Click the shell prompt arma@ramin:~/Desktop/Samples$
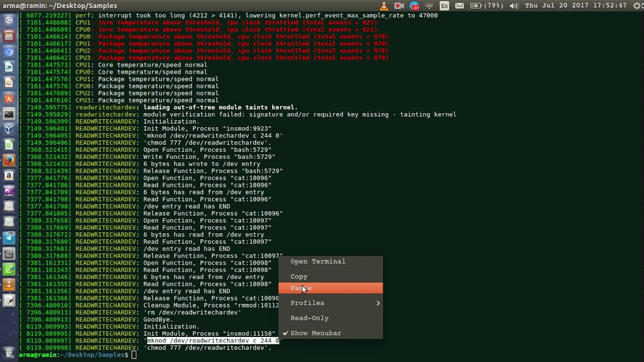The width and height of the screenshot is (644, 362). (x=73, y=355)
